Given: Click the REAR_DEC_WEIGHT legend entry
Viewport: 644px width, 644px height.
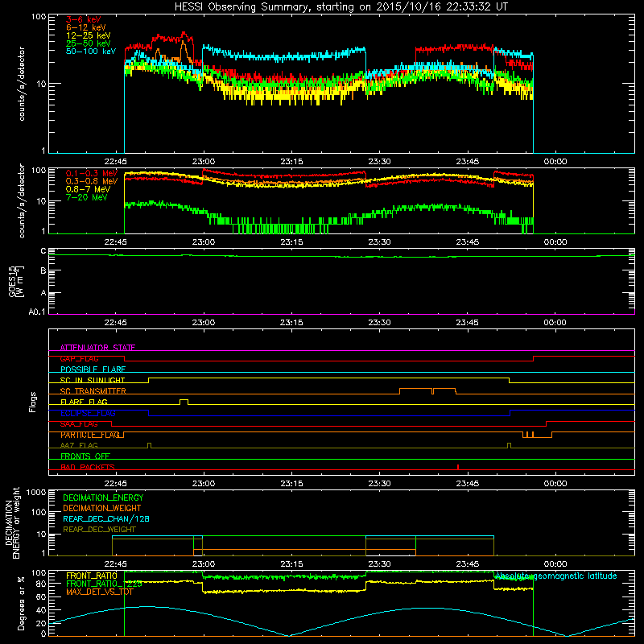Looking at the screenshot, I should pyautogui.click(x=99, y=530).
